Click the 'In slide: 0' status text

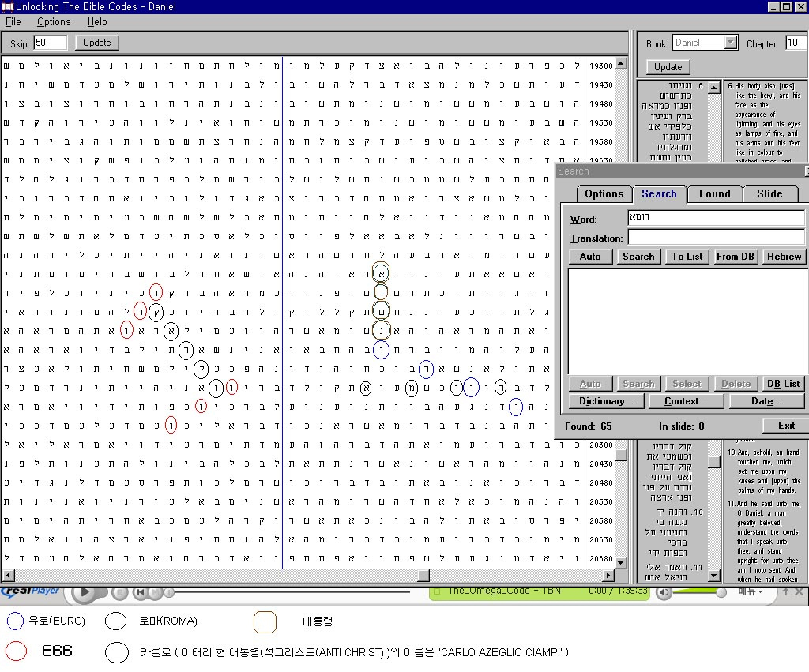point(682,426)
